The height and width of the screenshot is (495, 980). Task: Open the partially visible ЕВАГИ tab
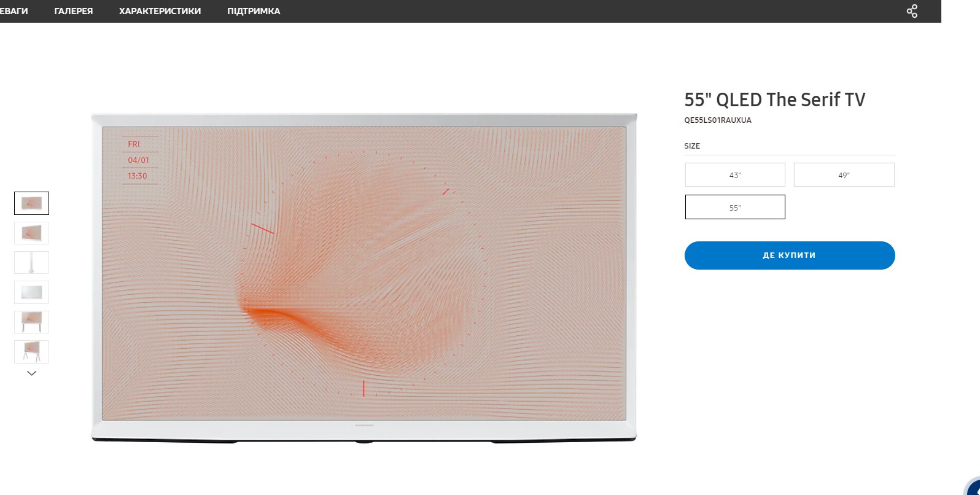[14, 11]
